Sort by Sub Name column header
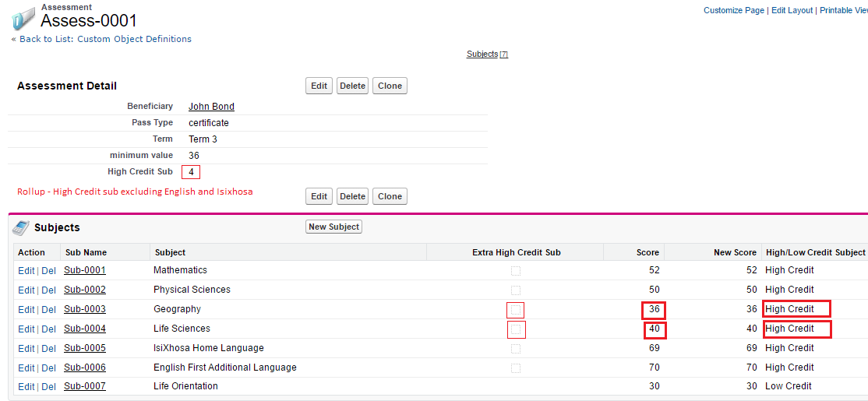Viewport: 868px width, 401px height. pyautogui.click(x=86, y=253)
